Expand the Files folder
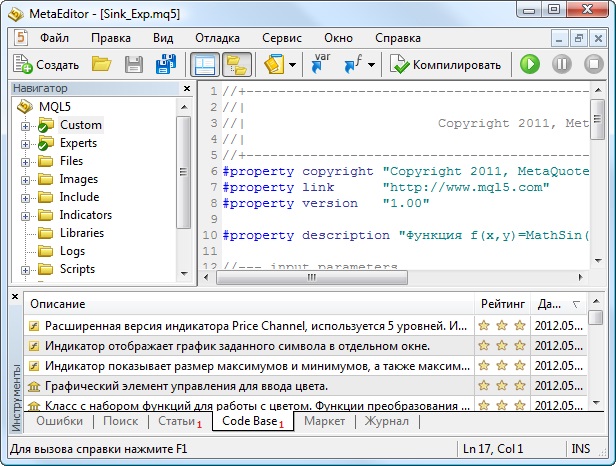The width and height of the screenshot is (616, 466). (x=25, y=162)
